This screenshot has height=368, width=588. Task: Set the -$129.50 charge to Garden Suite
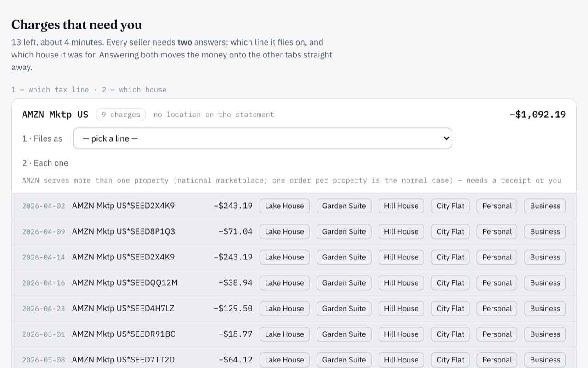point(344,309)
